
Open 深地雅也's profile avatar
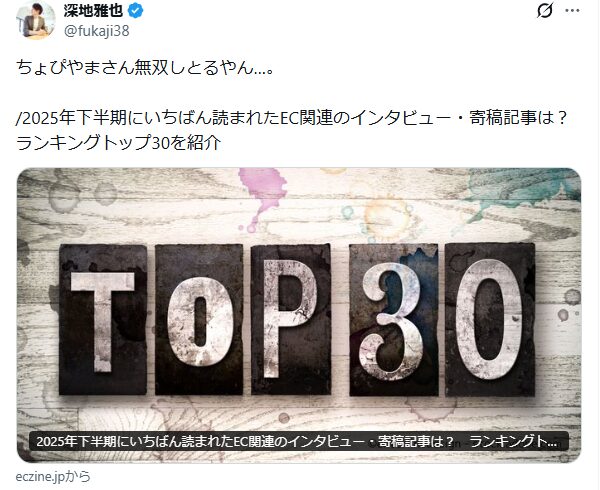click(36, 20)
